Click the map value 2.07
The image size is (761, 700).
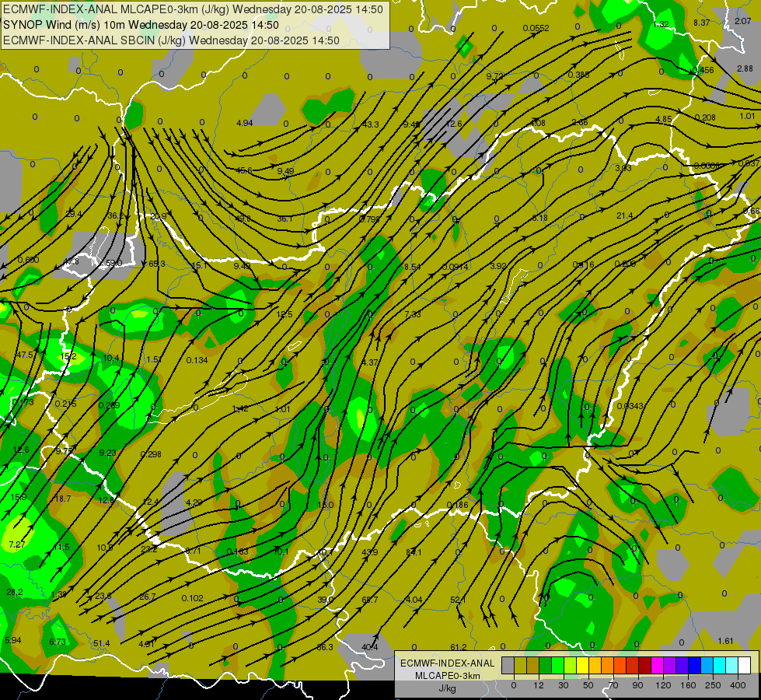pos(742,21)
